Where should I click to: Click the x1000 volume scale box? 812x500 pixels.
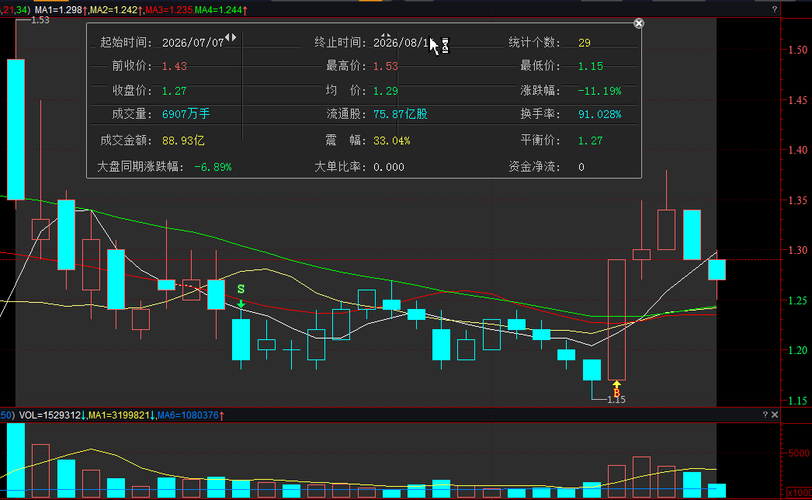coord(799,492)
